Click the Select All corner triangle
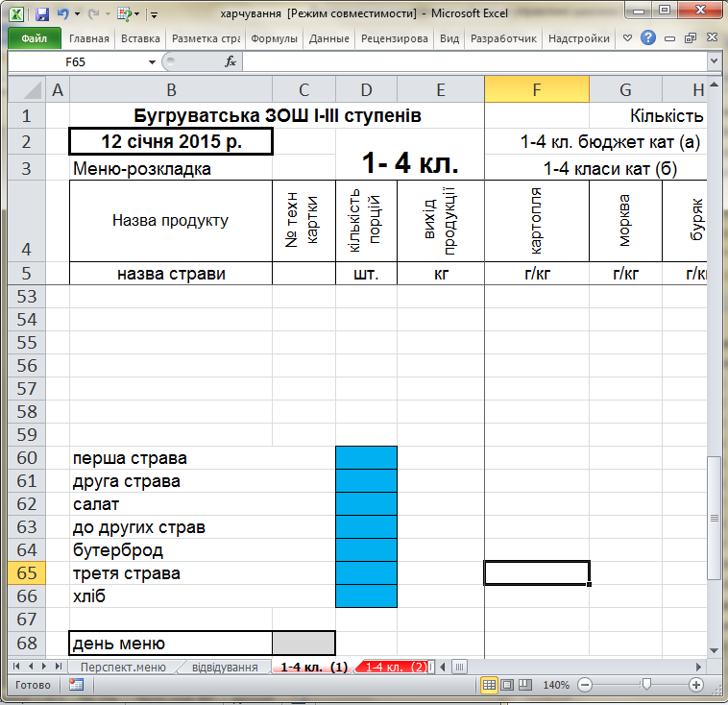This screenshot has width=728, height=705. [x=27, y=89]
